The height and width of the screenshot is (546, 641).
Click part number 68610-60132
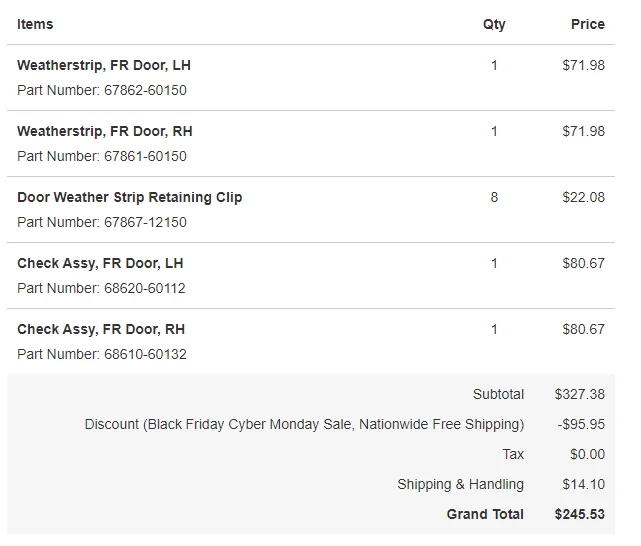pyautogui.click(x=145, y=354)
